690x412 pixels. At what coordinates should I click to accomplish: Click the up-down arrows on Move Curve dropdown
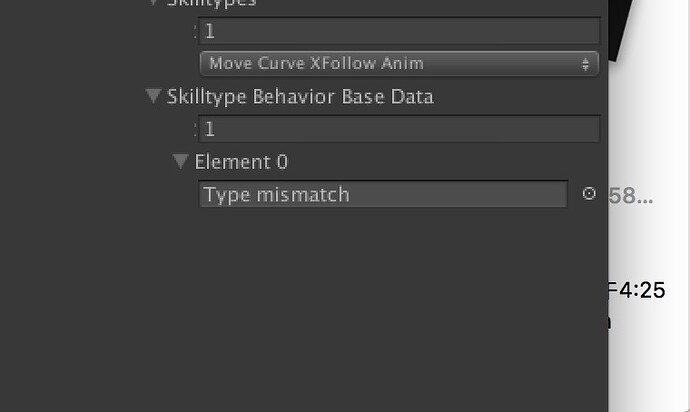585,64
